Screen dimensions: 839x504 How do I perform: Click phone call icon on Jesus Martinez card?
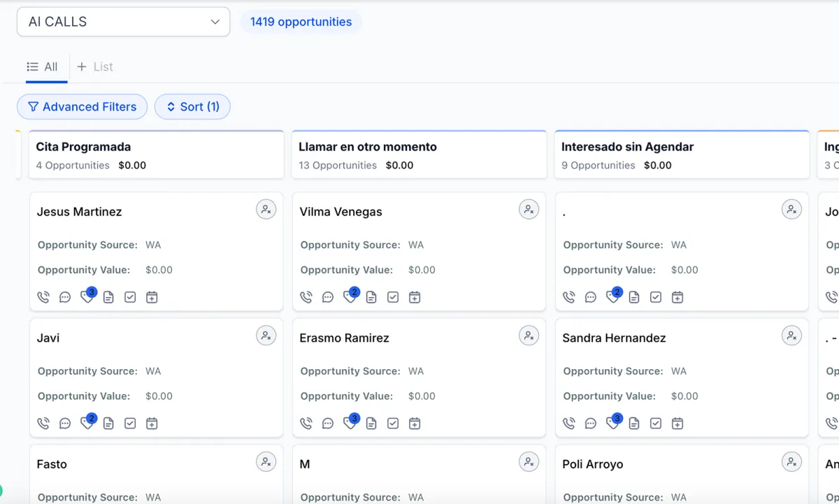coord(43,297)
